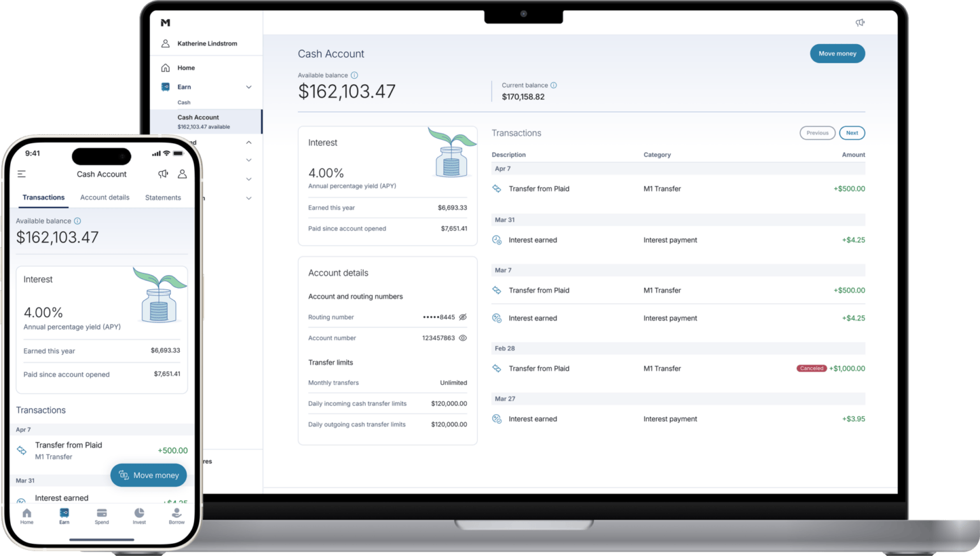Collapse the expanded sidebar section below Cash Account
980x556 pixels.
tap(249, 142)
